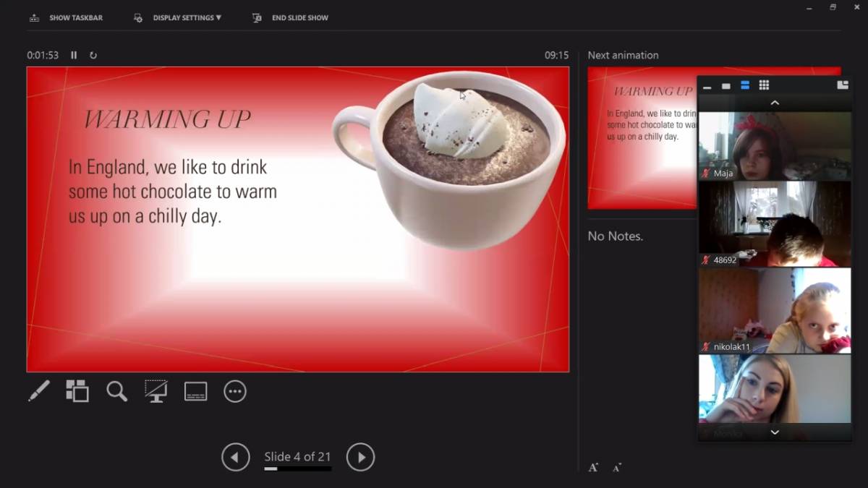Click the No Notes. text area
This screenshot has height=488, width=868.
[x=616, y=236]
